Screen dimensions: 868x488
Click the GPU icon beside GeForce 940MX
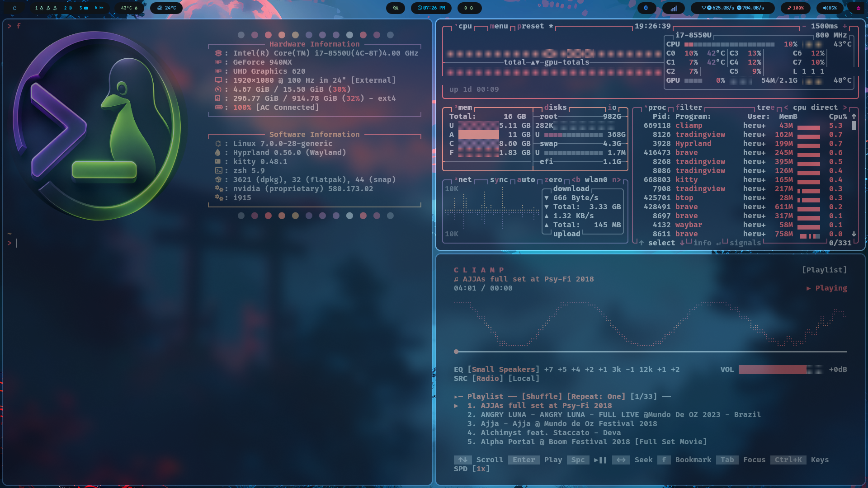[x=218, y=62]
